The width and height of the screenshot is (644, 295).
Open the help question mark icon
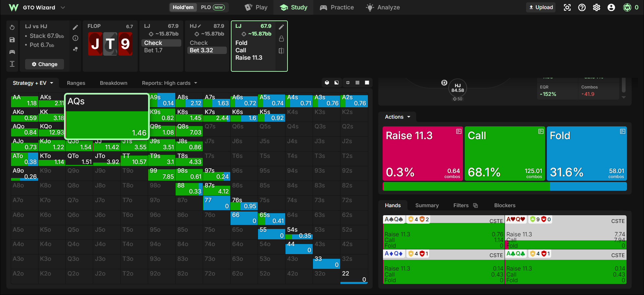coord(582,7)
